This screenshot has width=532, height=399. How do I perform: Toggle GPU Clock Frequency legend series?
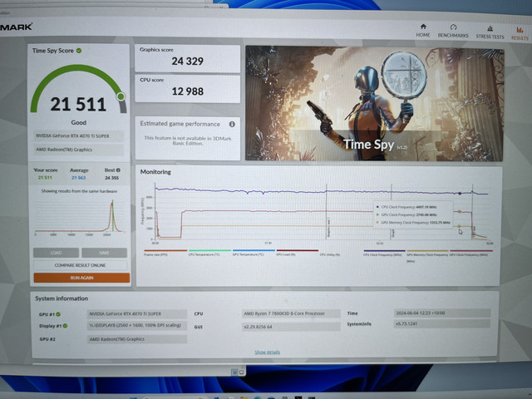[x=471, y=253]
